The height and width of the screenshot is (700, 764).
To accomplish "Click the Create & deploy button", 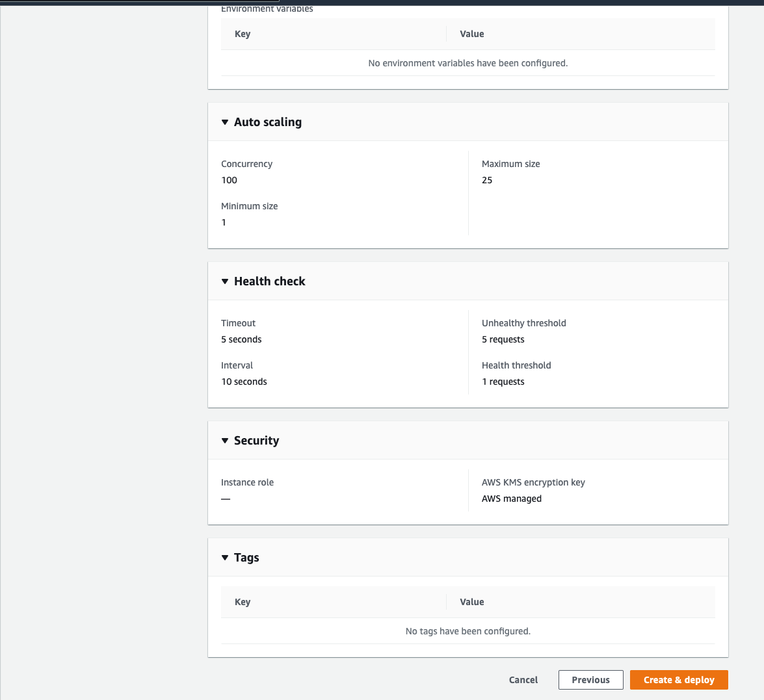I will (679, 679).
